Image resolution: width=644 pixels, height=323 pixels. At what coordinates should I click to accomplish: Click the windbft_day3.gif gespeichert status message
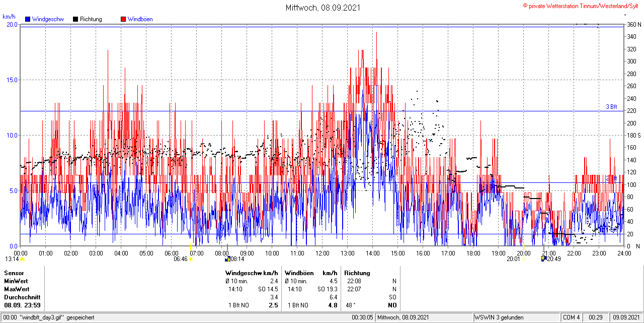pos(57,317)
